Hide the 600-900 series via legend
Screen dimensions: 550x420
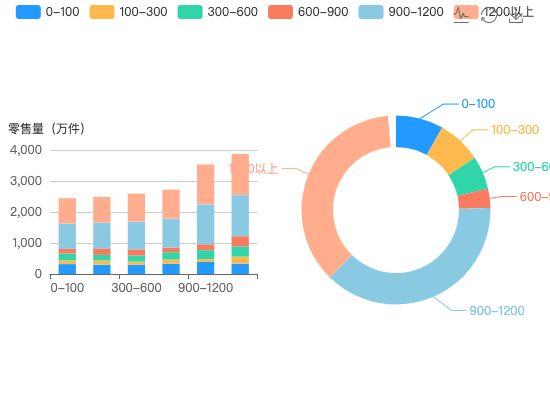308,12
